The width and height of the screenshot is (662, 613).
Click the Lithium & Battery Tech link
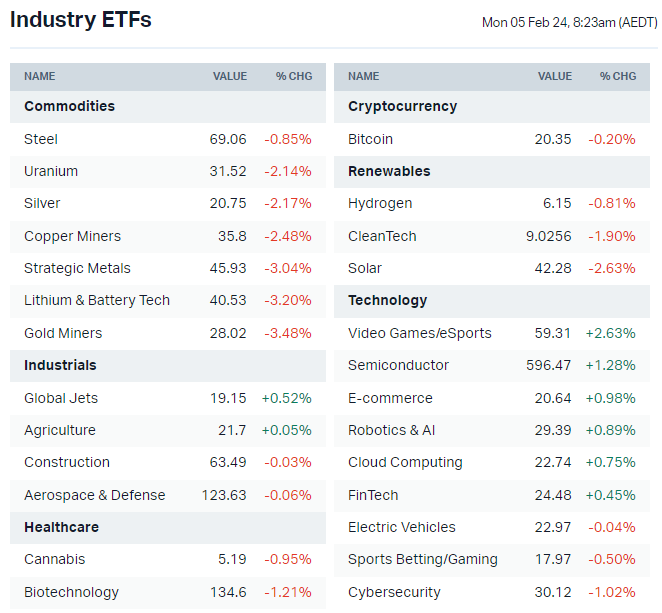[x=97, y=300]
